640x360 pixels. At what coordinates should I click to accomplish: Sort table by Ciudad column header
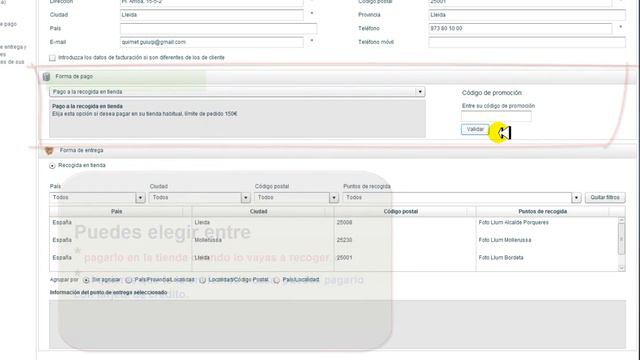[x=258, y=211]
